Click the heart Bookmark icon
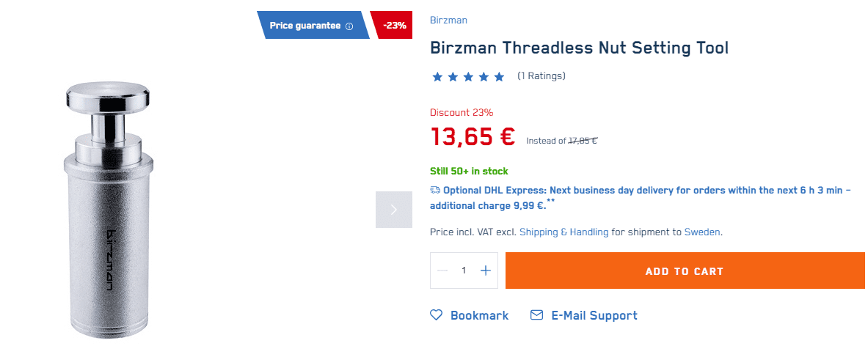Viewport: 868px width, 346px height. pos(437,315)
